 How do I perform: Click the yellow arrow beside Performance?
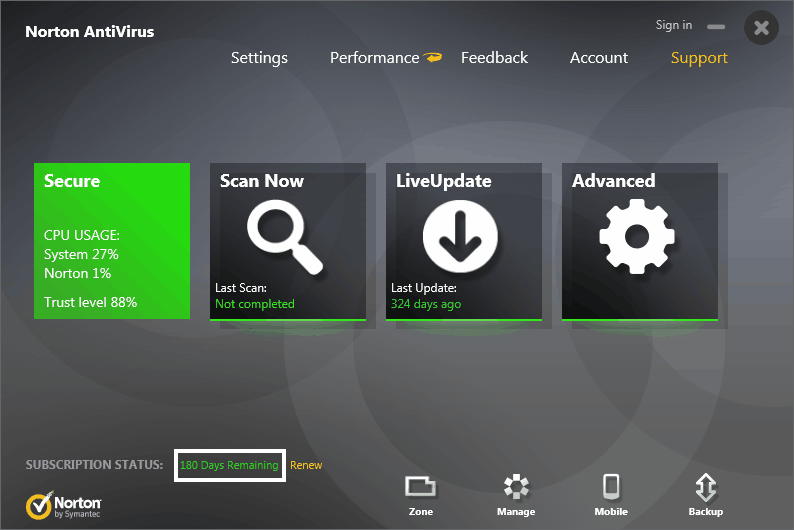click(433, 58)
